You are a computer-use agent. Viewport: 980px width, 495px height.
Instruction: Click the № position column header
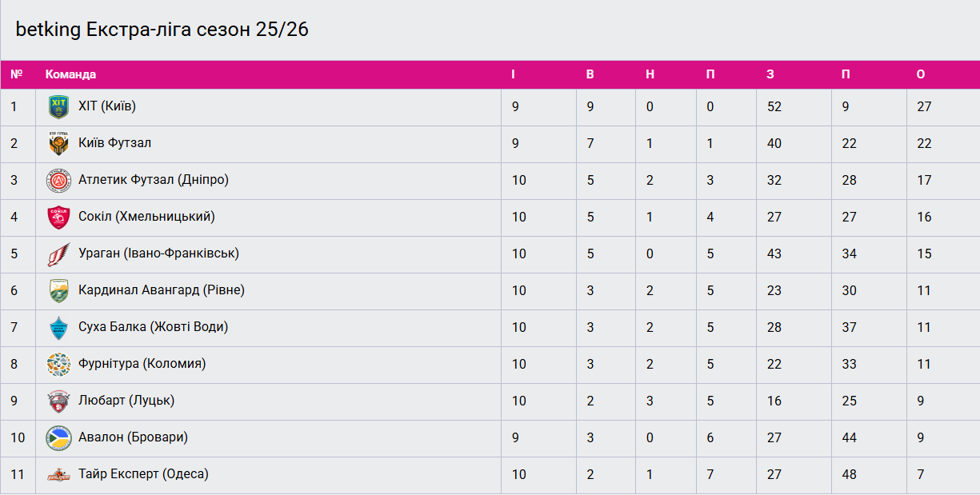click(x=16, y=74)
